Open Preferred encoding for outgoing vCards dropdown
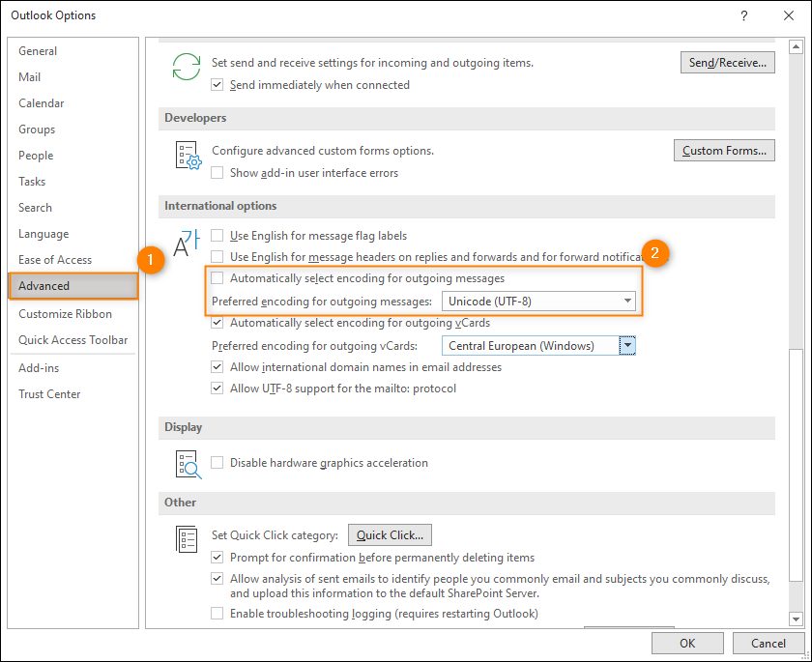 click(538, 346)
